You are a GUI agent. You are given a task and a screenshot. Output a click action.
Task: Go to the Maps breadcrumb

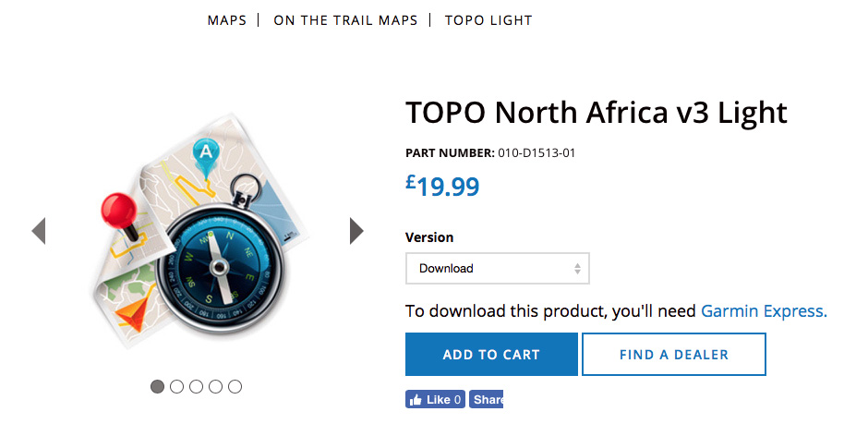coord(227,20)
